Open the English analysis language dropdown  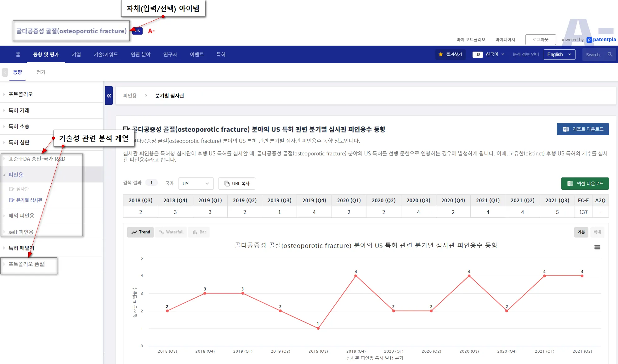point(559,54)
